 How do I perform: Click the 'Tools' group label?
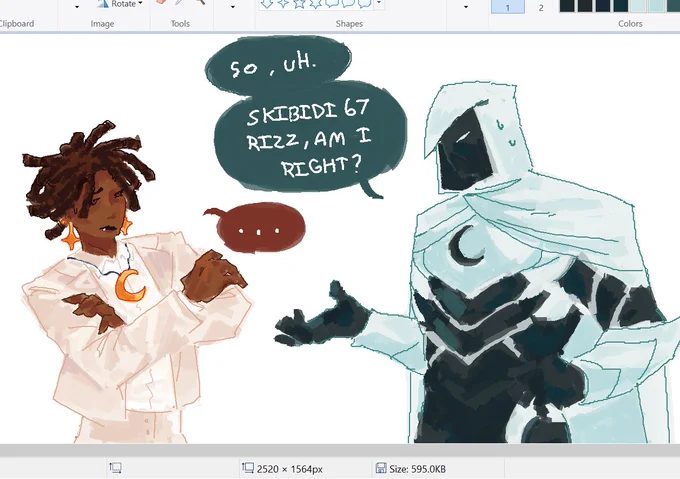tap(180, 24)
